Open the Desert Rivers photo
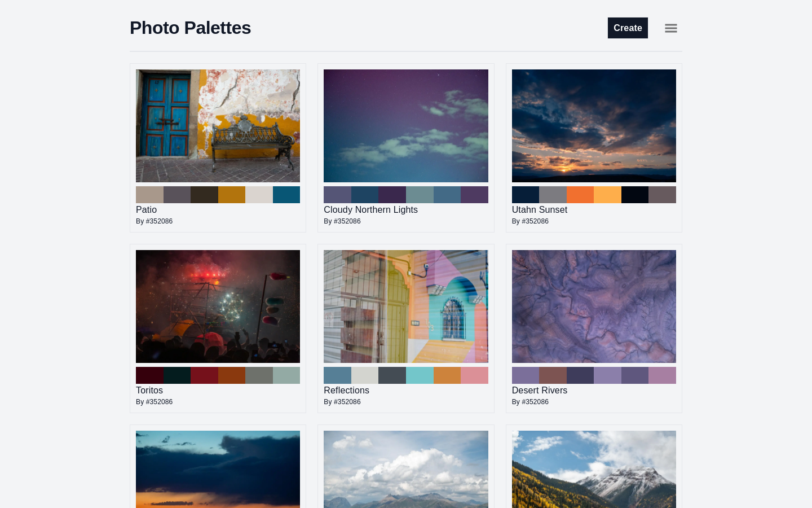The image size is (812, 508). 594,306
